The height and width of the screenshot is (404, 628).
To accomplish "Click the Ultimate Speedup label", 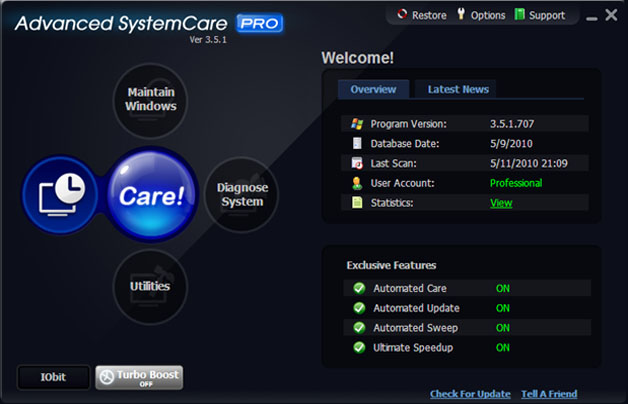I will (413, 348).
